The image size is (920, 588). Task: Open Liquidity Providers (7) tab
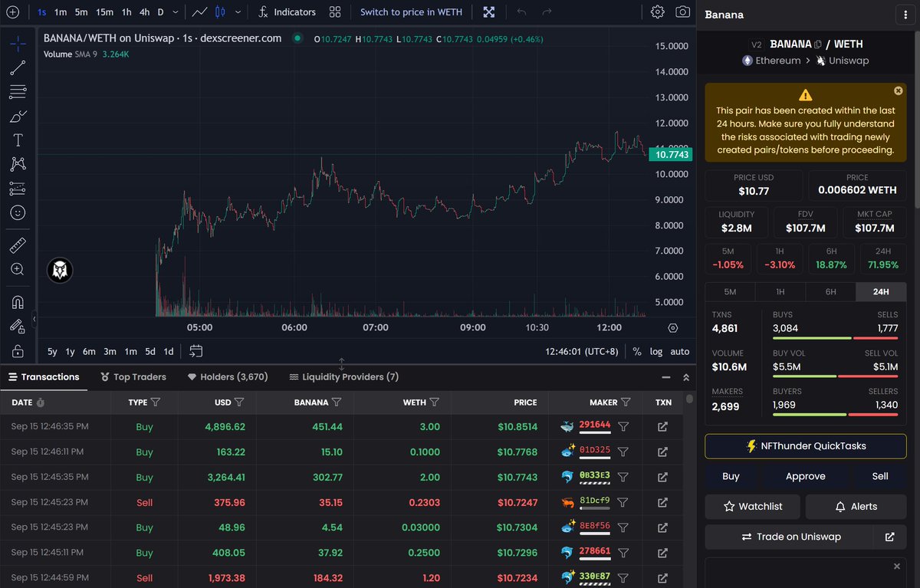[x=343, y=377]
